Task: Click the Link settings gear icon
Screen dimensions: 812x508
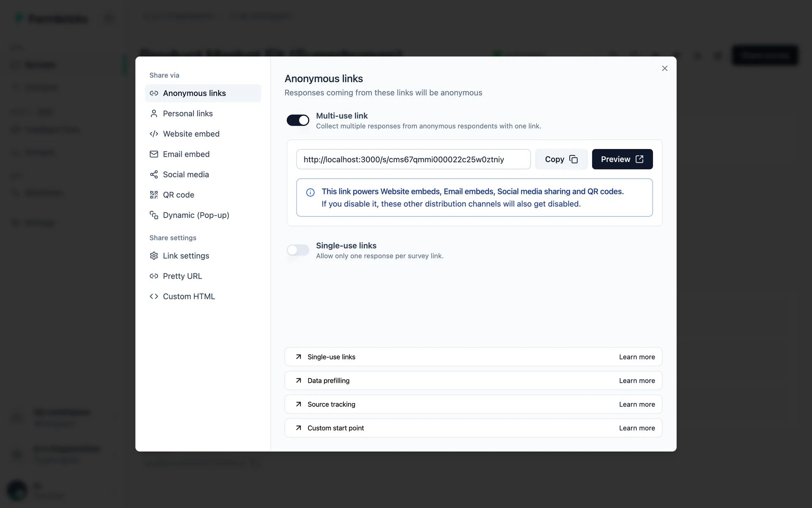Action: 154,256
